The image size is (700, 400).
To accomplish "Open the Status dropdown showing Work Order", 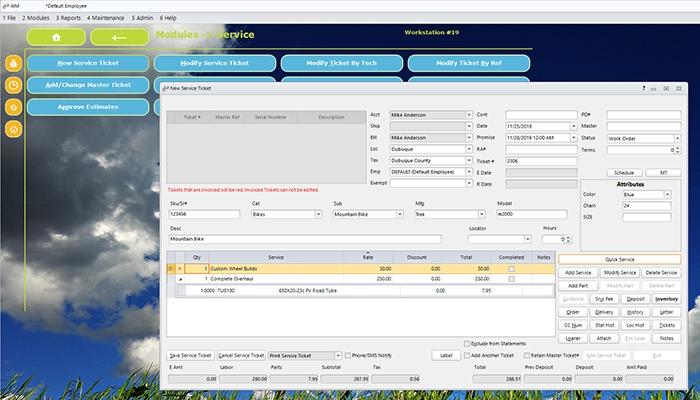I will [x=677, y=138].
